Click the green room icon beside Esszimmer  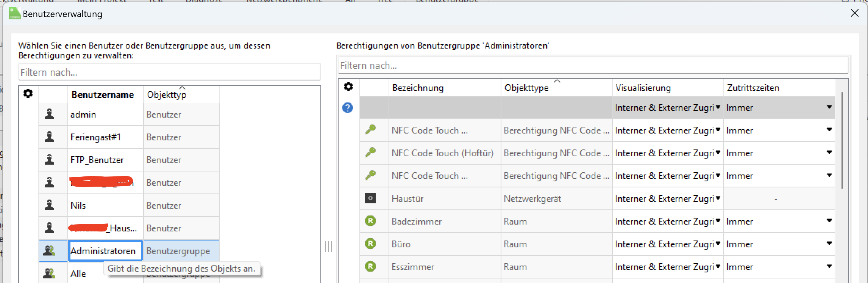(x=370, y=266)
